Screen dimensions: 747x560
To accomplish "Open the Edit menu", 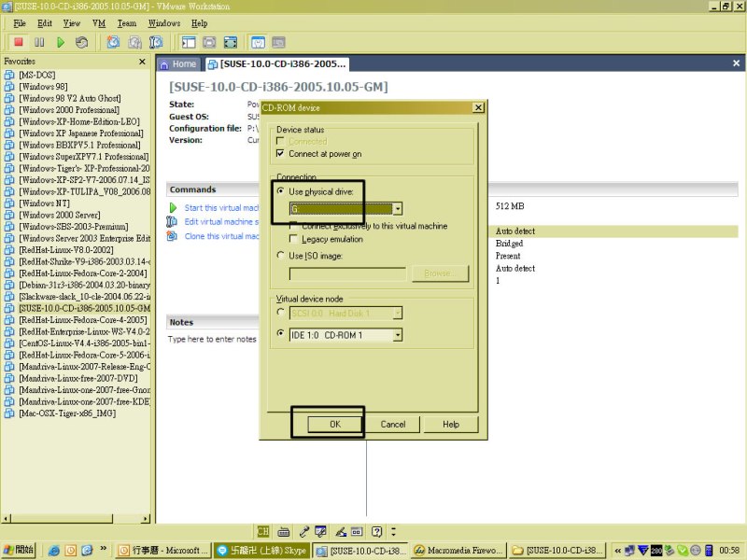I will pyautogui.click(x=45, y=23).
